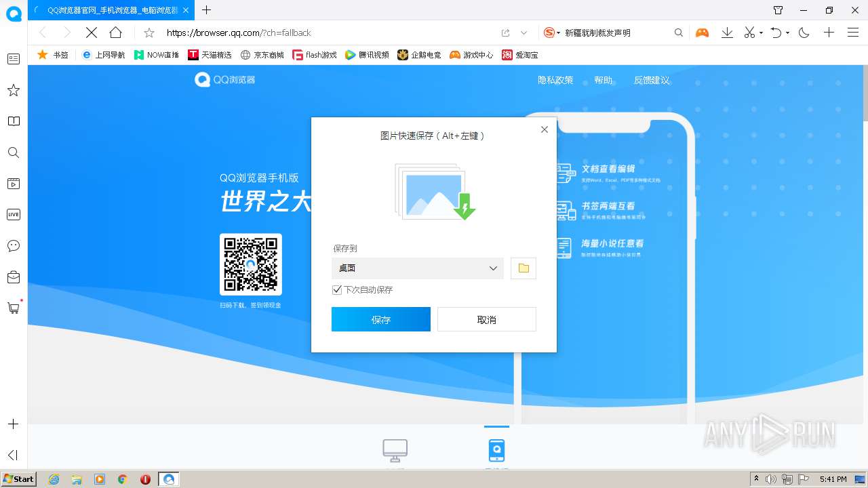Screen dimensions: 868x488
Task: Click the 保存 button
Action: tap(381, 319)
